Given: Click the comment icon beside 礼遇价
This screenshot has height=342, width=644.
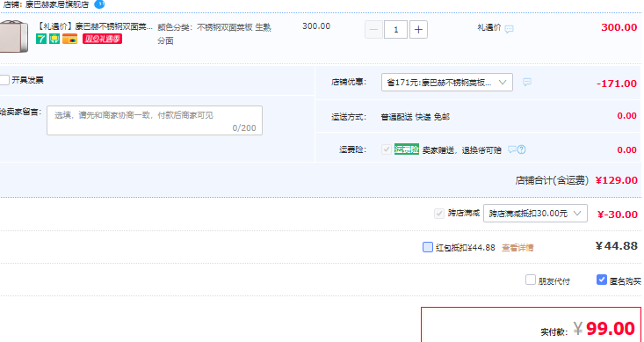Looking at the screenshot, I should [x=509, y=29].
